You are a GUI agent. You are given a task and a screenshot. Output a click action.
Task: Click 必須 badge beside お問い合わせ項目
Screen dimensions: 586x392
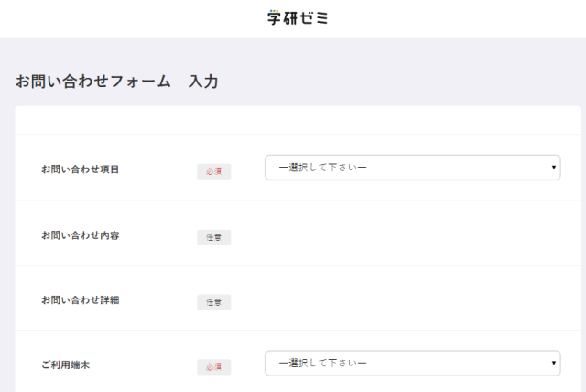tap(213, 170)
